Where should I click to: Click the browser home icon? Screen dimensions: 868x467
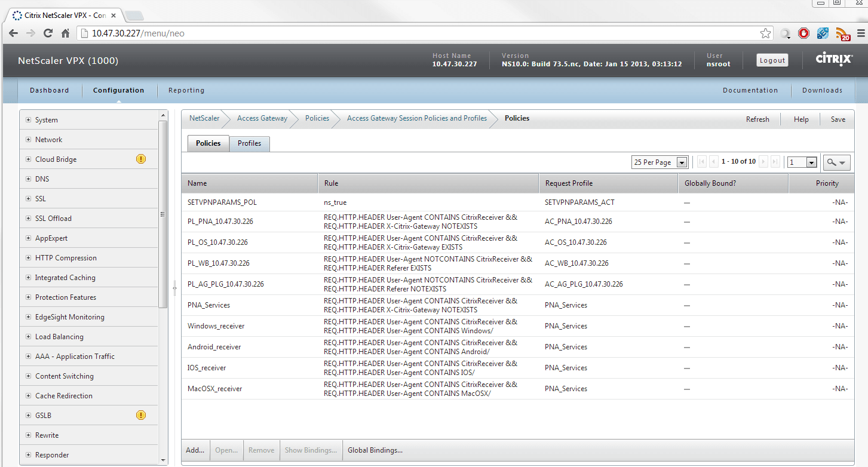(66, 33)
